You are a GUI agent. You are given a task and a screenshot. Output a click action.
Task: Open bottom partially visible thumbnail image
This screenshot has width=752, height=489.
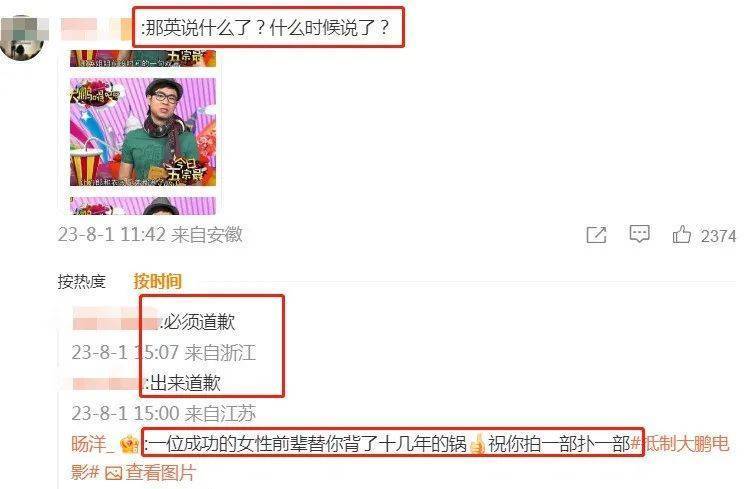click(143, 206)
